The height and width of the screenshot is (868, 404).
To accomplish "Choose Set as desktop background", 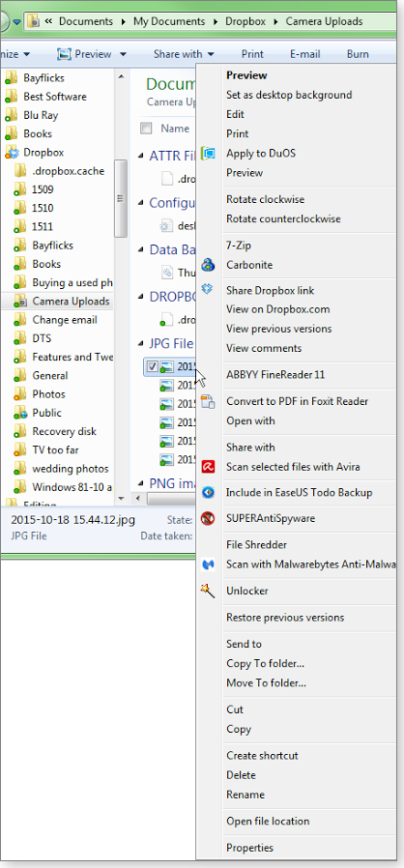I will tap(289, 95).
